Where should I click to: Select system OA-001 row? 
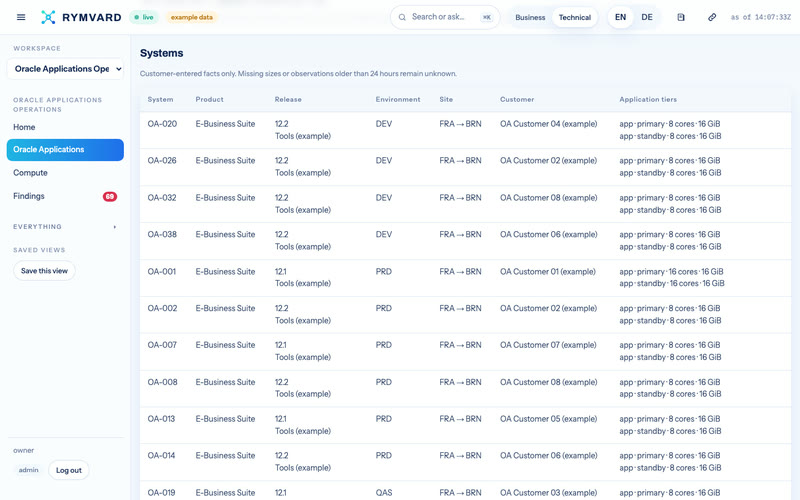[465, 278]
